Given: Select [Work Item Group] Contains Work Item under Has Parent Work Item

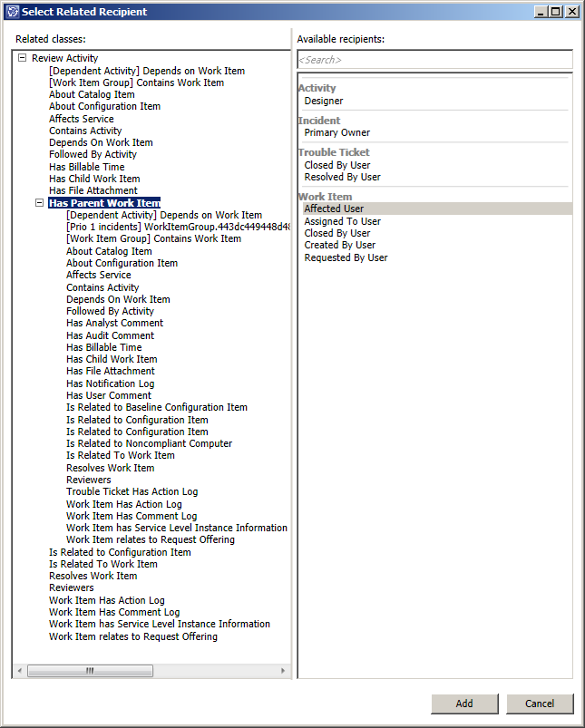Looking at the screenshot, I should [154, 238].
